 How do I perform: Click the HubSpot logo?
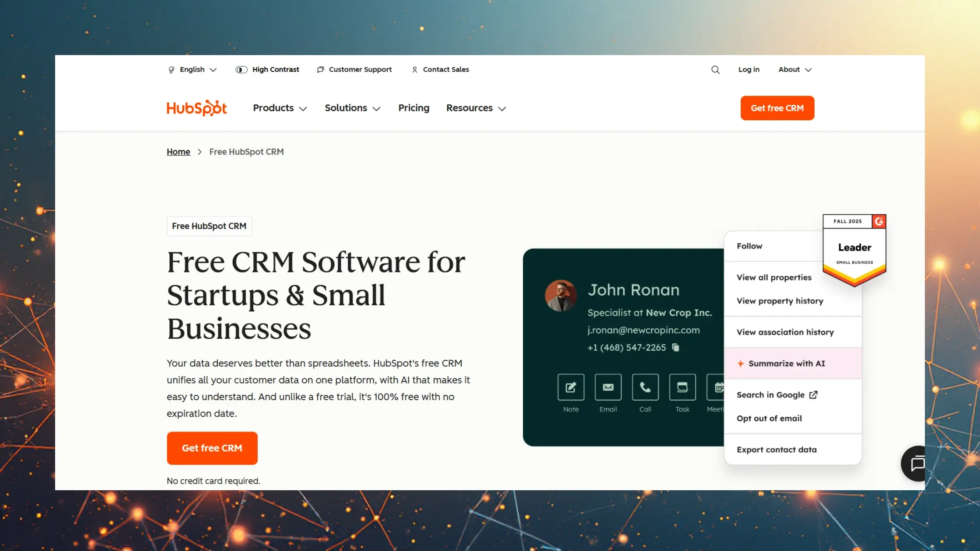pos(196,108)
